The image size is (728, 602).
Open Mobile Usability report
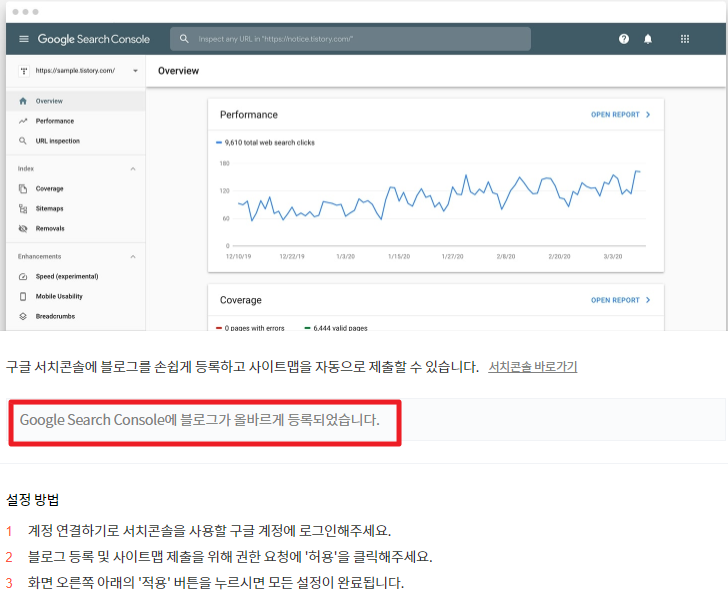pyautogui.click(x=76, y=296)
